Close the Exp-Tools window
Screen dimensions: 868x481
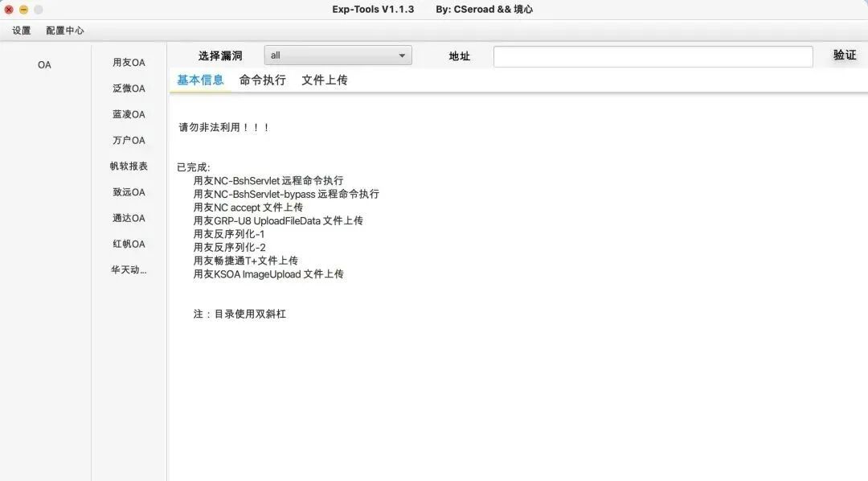pyautogui.click(x=9, y=10)
